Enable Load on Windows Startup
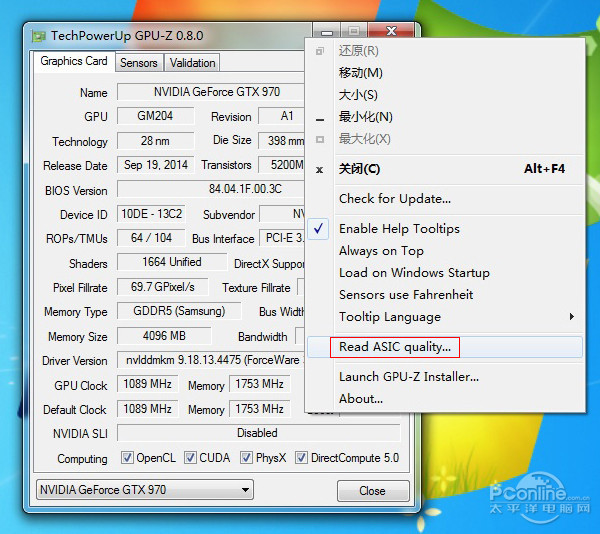The width and height of the screenshot is (600, 534). (x=445, y=273)
